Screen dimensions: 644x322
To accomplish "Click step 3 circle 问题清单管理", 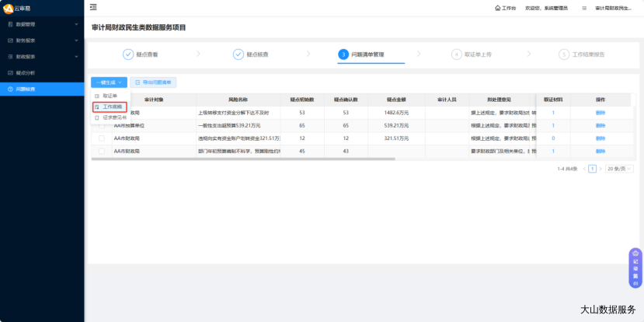I will pos(343,54).
